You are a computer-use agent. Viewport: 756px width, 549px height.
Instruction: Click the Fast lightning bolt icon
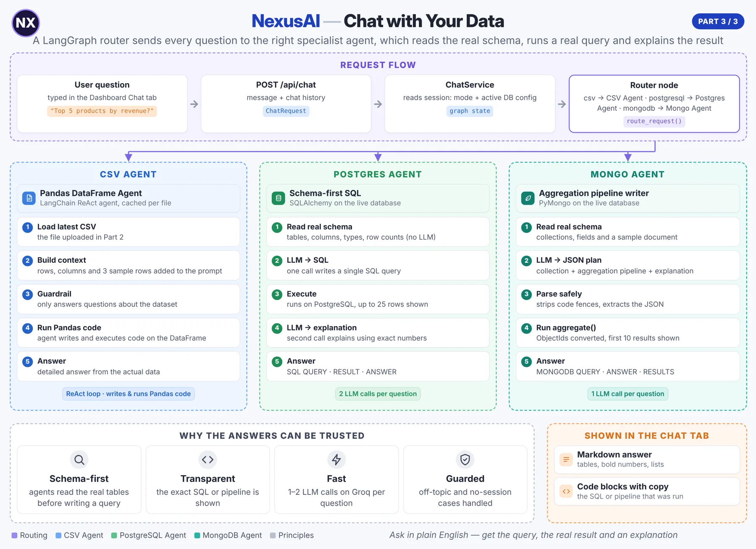(336, 460)
